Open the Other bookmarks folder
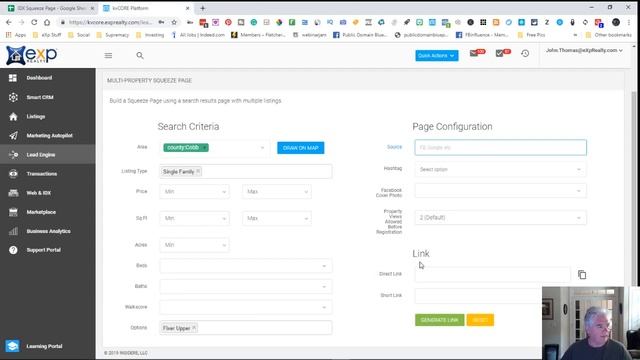 click(x=608, y=35)
